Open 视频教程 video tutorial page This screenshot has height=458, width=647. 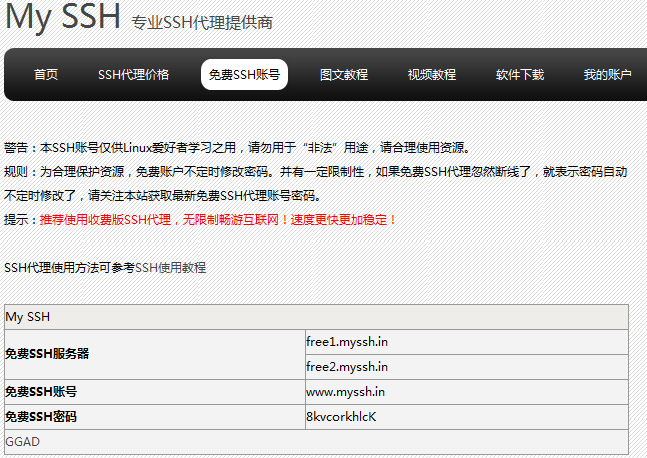pyautogui.click(x=432, y=75)
